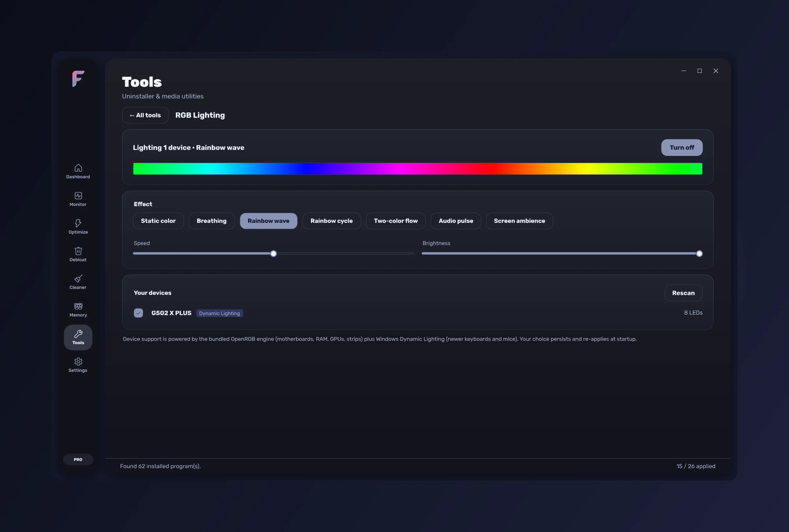Click the rainbow gradient preview bar
This screenshot has width=789, height=532.
click(418, 169)
